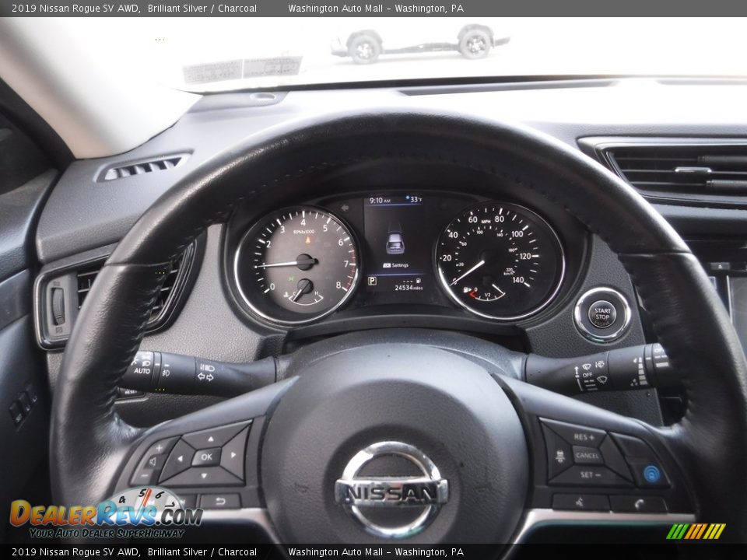Tap the 24534 miles odometer reading
Screen dimensions: 747x560
409,288
